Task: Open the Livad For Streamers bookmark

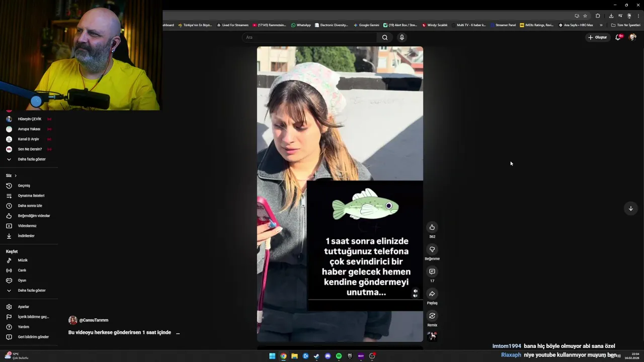Action: [232, 25]
